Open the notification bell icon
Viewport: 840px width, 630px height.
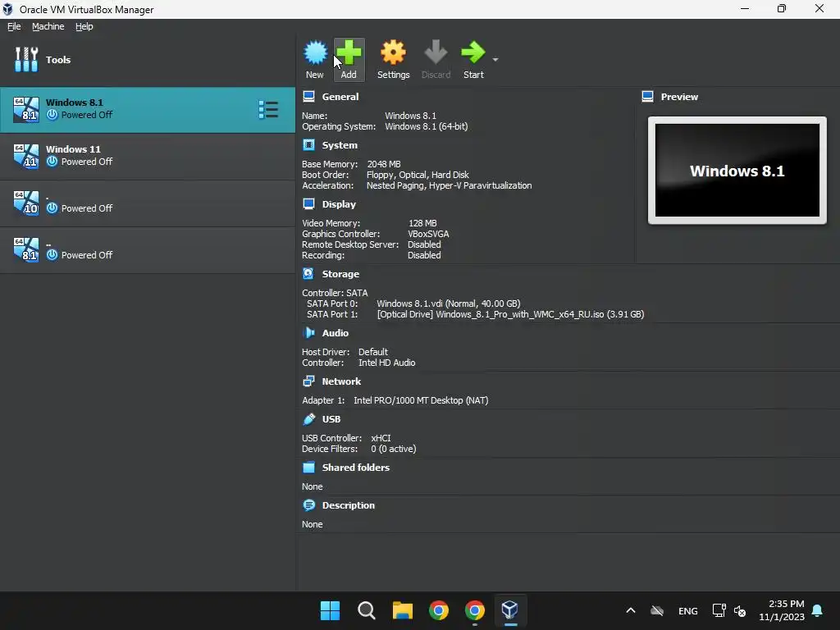tap(818, 610)
